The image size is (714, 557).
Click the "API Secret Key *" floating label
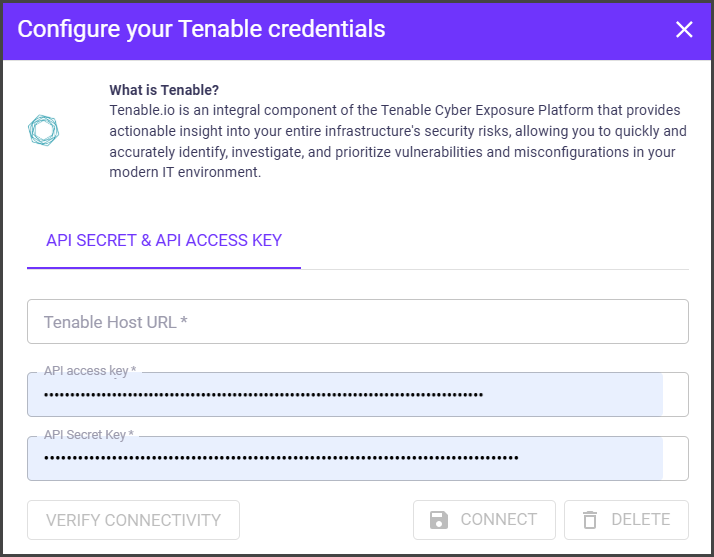[89, 435]
